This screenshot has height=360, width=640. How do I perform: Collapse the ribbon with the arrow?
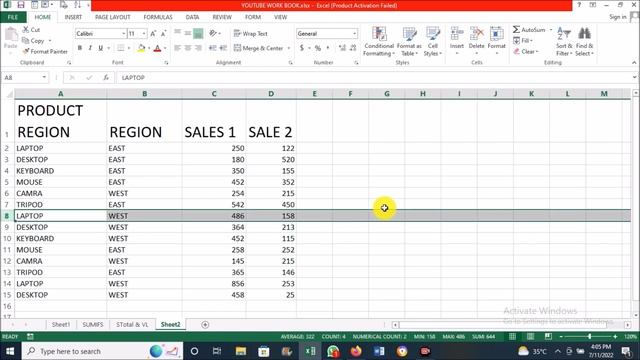(634, 62)
